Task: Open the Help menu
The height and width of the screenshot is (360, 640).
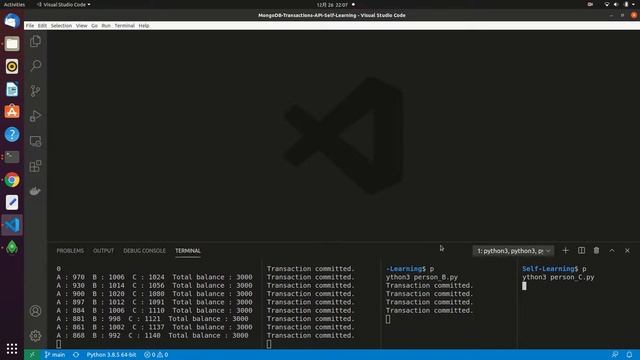Action: [144, 25]
